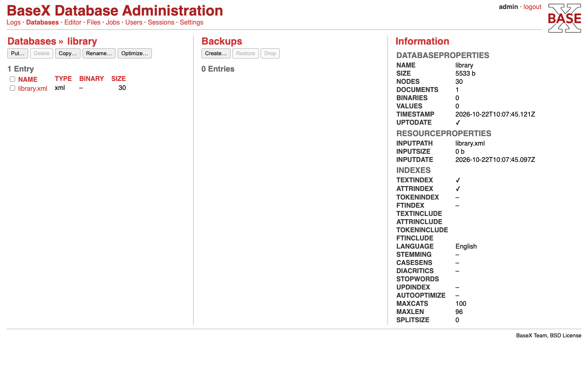This screenshot has height=368, width=588.
Task: Go to the Databases menu item
Action: coord(42,22)
